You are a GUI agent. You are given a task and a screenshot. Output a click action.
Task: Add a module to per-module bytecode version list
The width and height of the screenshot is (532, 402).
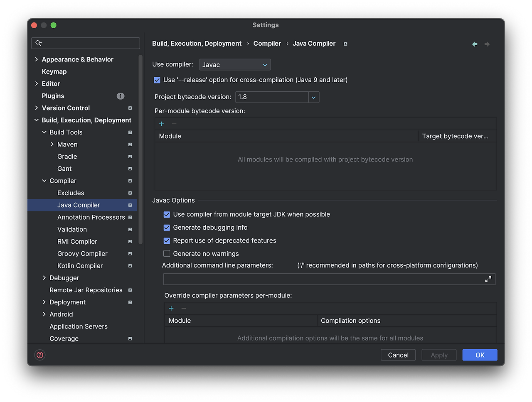coord(161,124)
